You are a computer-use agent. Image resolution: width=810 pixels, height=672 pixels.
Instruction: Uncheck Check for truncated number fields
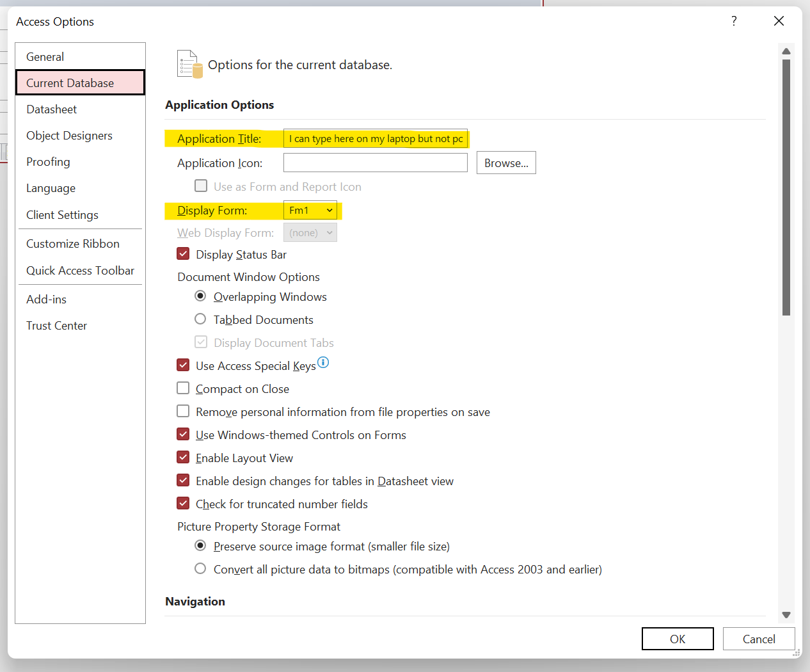[x=183, y=503]
